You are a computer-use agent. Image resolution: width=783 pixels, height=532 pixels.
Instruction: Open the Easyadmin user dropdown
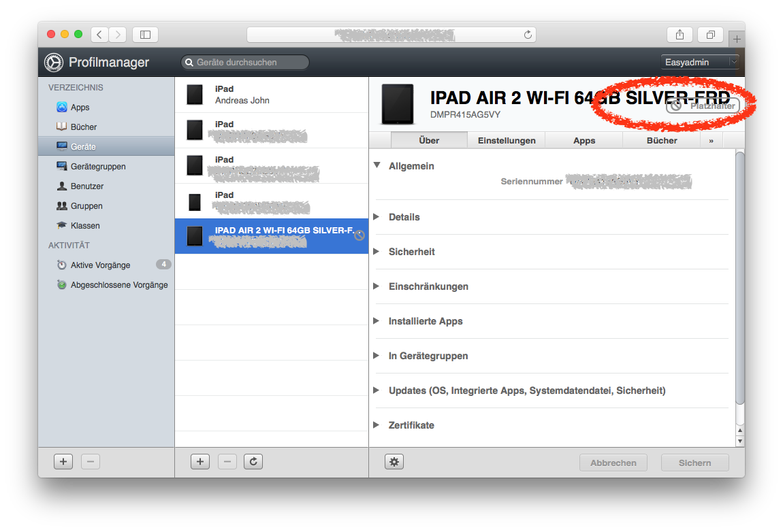tap(700, 62)
